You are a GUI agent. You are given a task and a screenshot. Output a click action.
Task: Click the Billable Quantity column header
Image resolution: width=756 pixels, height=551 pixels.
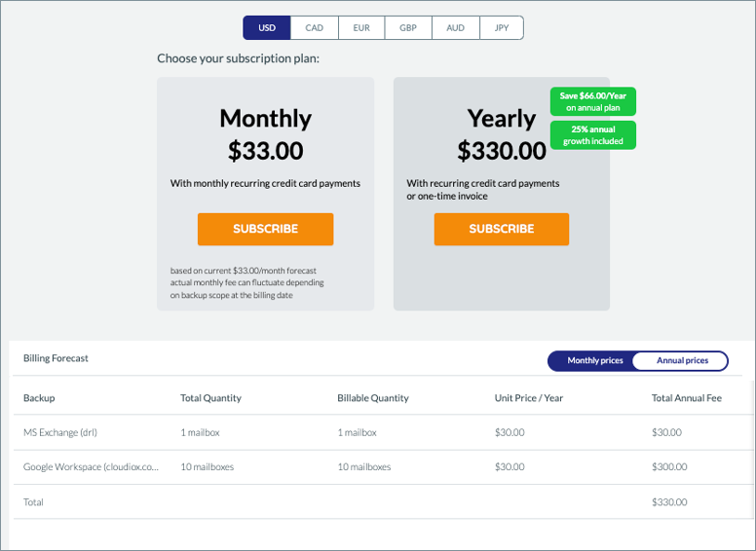[x=373, y=398]
